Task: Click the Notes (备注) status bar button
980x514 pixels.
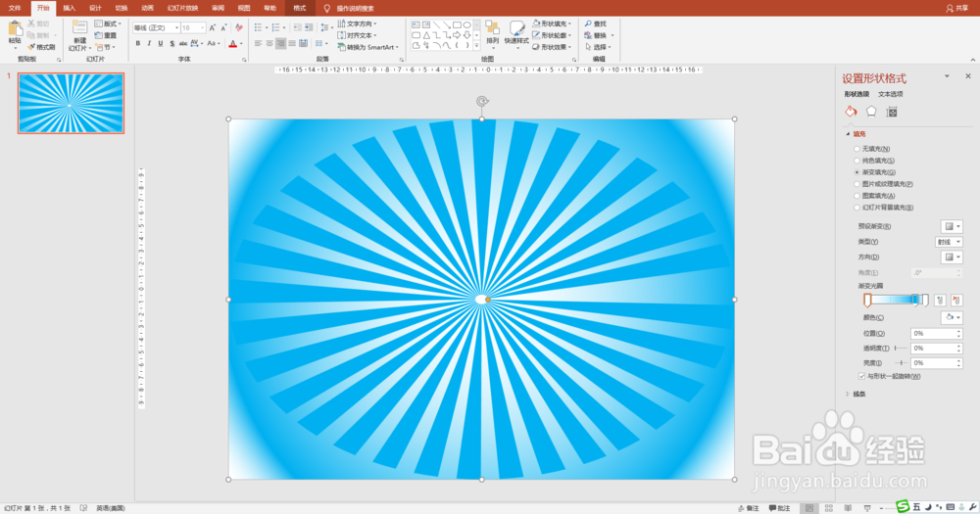Action: point(748,508)
